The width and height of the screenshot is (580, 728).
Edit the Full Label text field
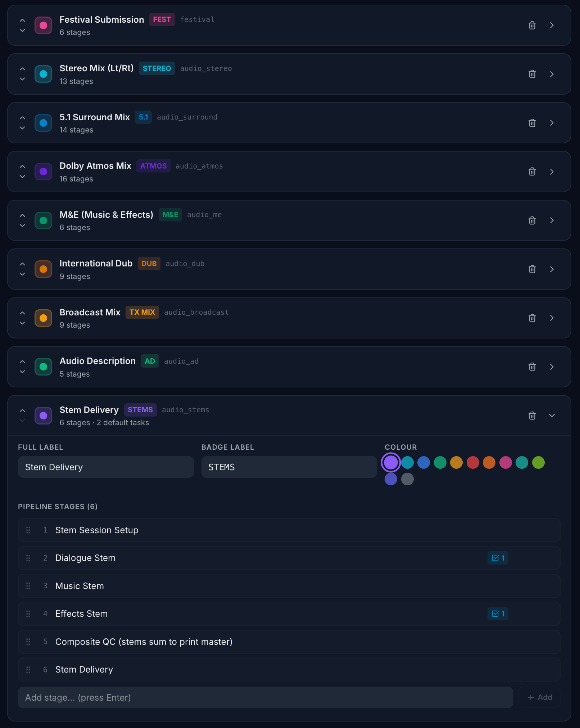(x=106, y=467)
